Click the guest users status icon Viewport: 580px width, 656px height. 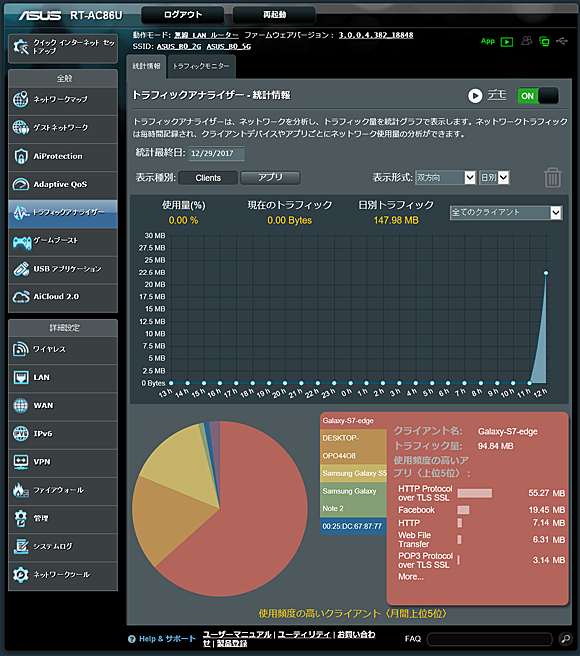[x=527, y=41]
